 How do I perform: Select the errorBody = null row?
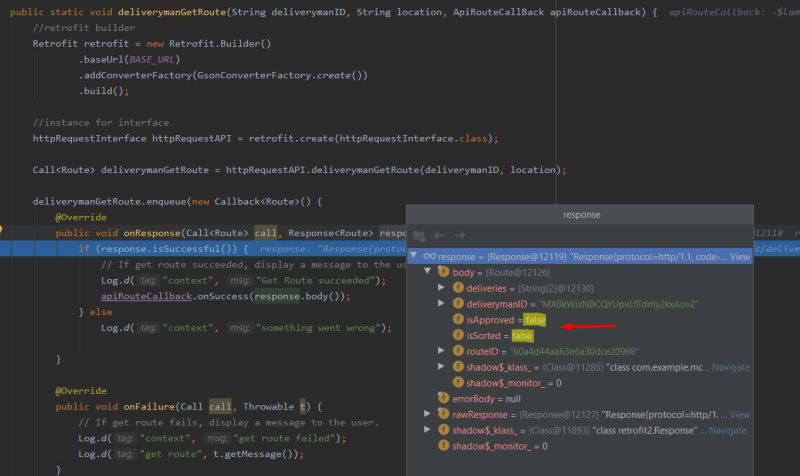580,399
